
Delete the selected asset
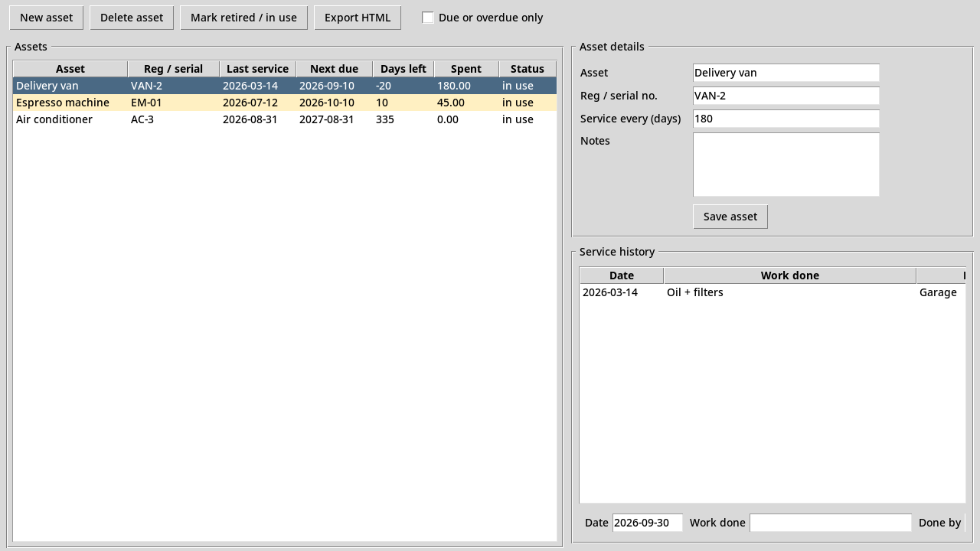pyautogui.click(x=132, y=18)
